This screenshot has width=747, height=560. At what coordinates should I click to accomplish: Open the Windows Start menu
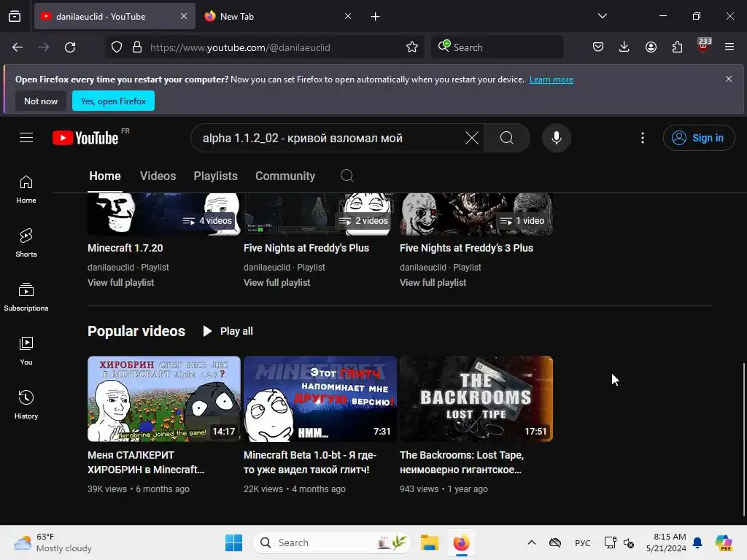pos(233,542)
